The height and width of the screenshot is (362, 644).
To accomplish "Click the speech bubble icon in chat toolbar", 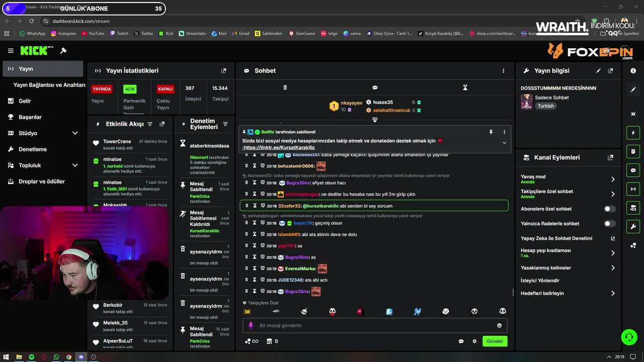I will [375, 87].
